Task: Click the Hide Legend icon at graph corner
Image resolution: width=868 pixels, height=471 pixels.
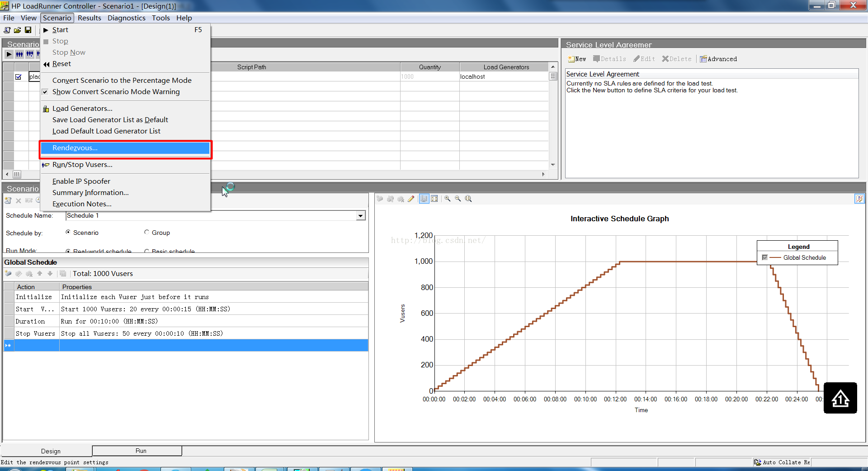Action: [859, 199]
